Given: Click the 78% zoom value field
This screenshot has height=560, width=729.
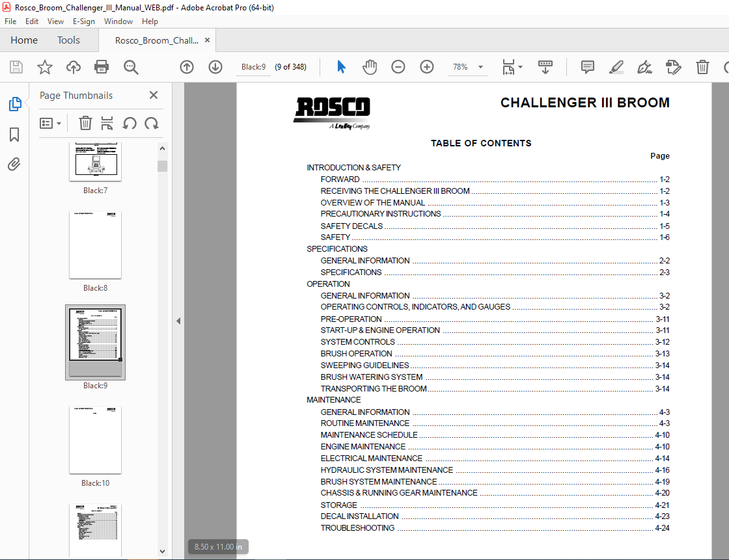Looking at the screenshot, I should click(460, 67).
